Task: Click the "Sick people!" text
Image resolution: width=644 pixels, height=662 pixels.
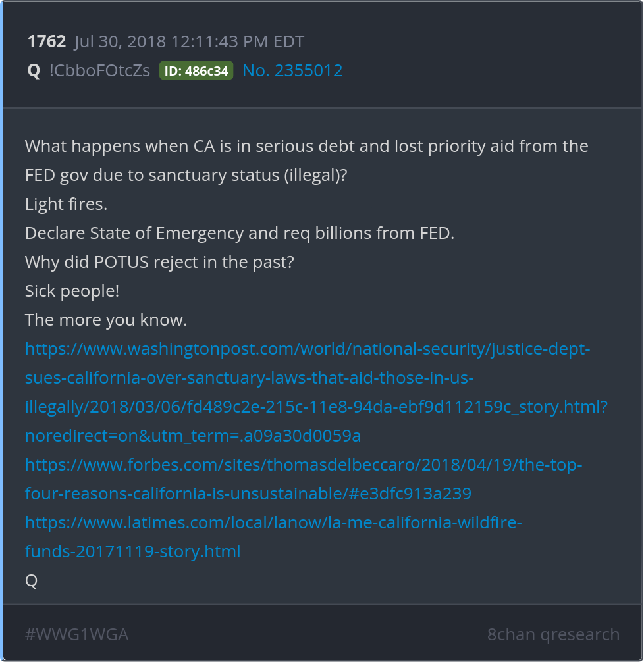Action: tap(72, 291)
